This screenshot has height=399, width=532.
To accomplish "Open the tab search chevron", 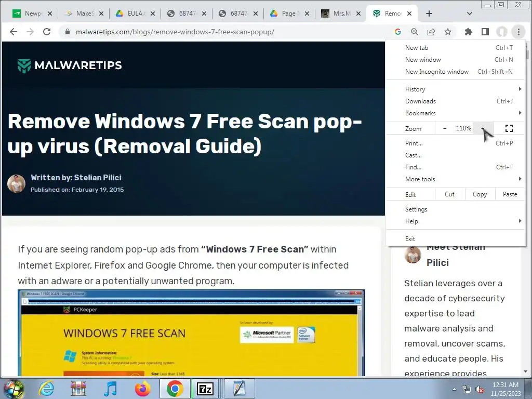I will tap(470, 14).
